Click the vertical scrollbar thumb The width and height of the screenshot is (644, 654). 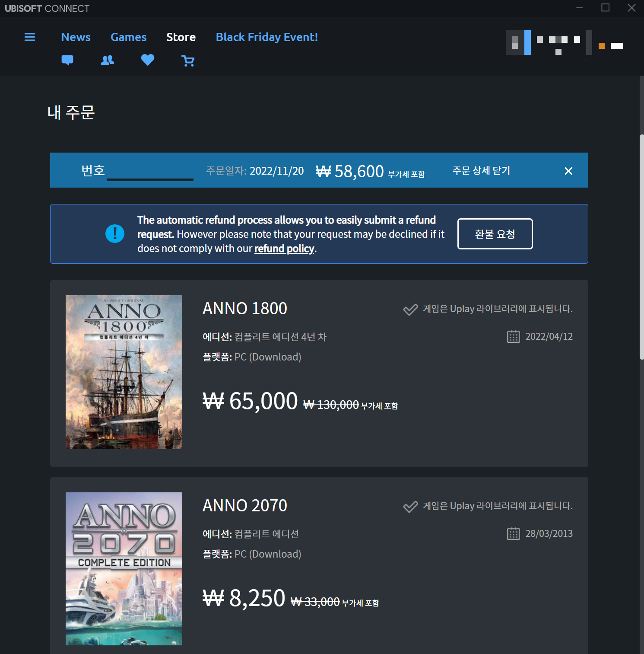click(x=642, y=247)
